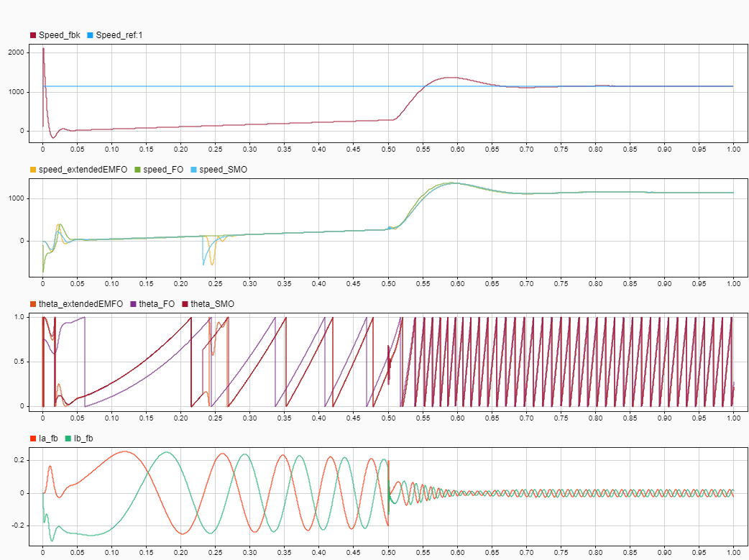Screen dimensions: 749x560
Task: Click the red Ia_fb legend swatch
Action: pyautogui.click(x=33, y=438)
